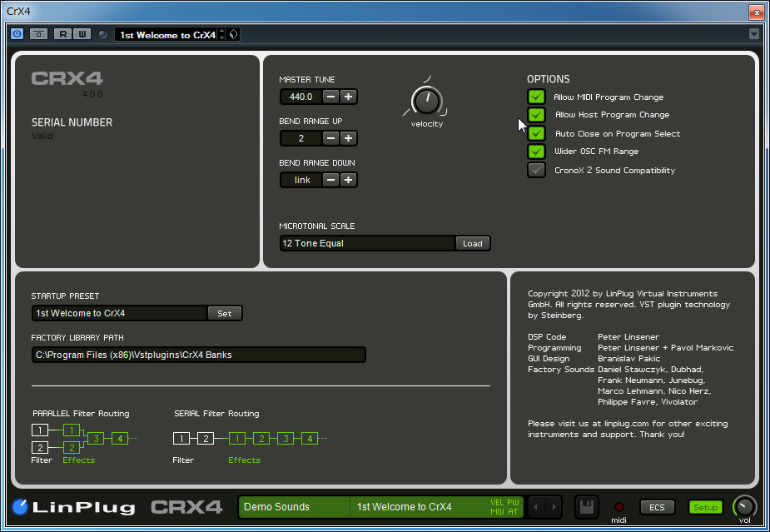Open the 'Demo Sounds' bank selector
Image resolution: width=770 pixels, height=532 pixels.
pos(294,507)
